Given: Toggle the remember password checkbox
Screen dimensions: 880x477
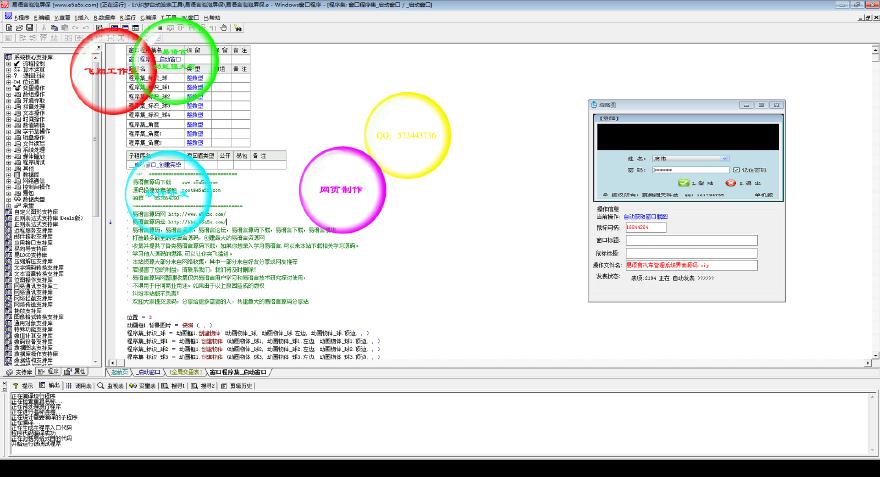Looking at the screenshot, I should (x=736, y=169).
